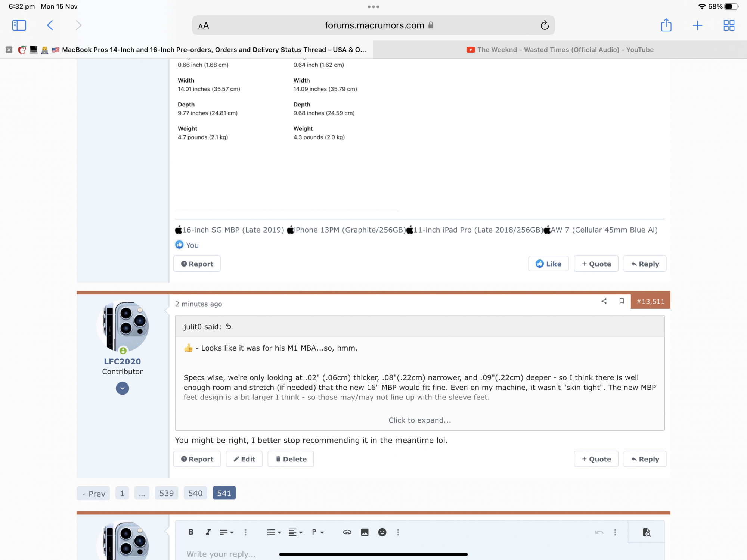Switch to The Weeknd YouTube tab
Screen dimensions: 747x560
(x=560, y=50)
